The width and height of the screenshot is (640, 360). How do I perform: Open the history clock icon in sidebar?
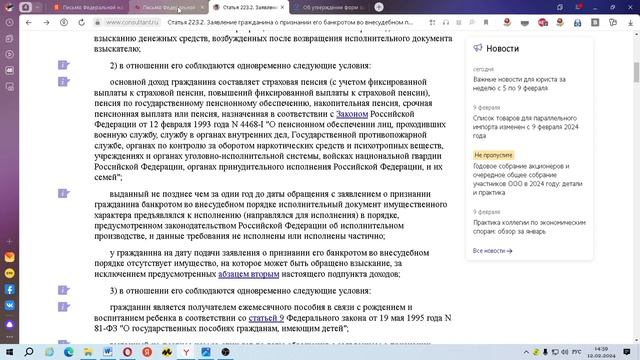click(x=9, y=22)
